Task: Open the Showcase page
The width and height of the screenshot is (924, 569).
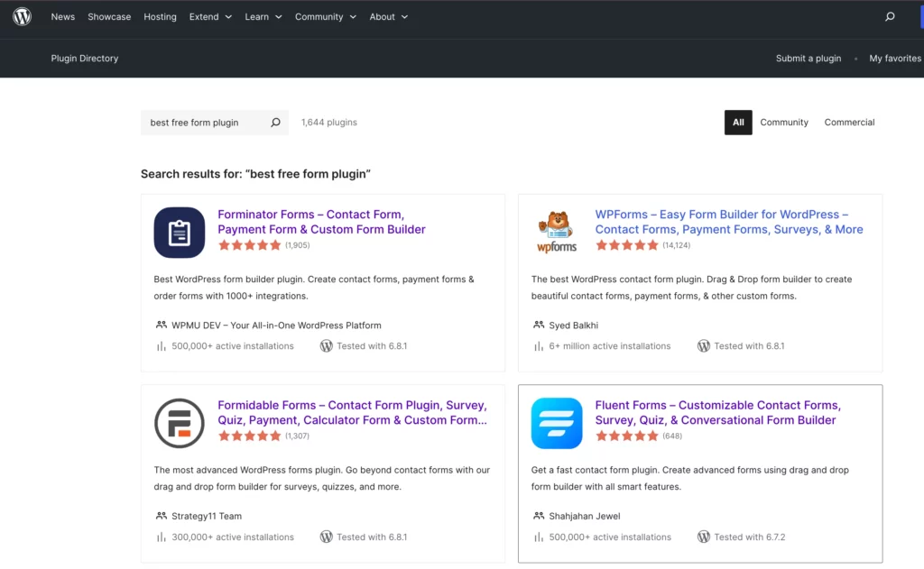Action: 109,16
